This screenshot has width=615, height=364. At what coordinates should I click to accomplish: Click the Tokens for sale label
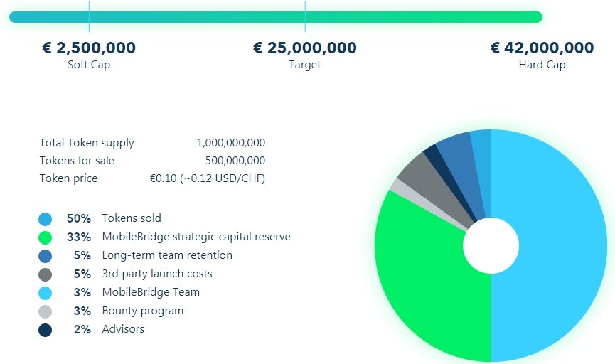coord(77,161)
